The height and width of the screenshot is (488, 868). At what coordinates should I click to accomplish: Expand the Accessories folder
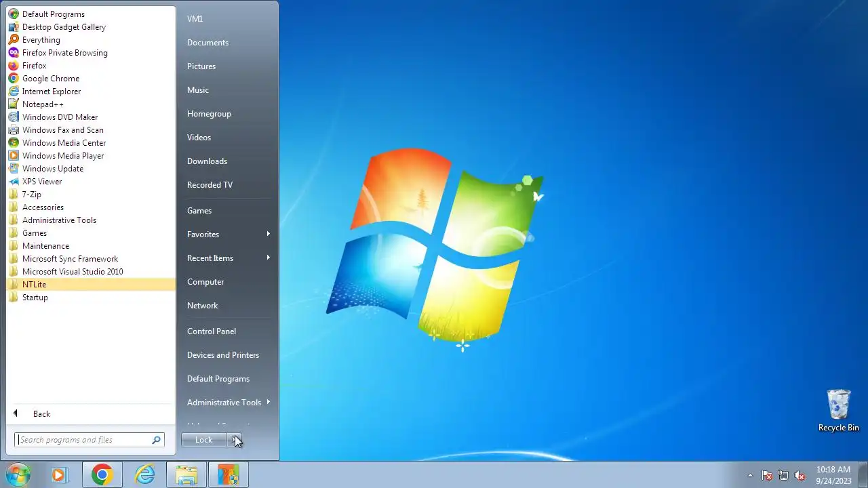click(91, 207)
